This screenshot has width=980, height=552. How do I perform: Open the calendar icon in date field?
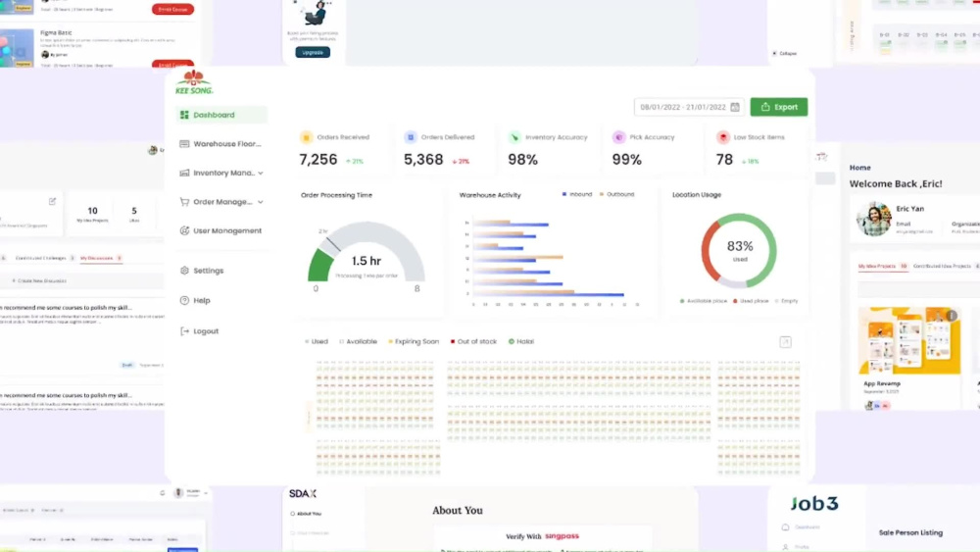point(735,107)
